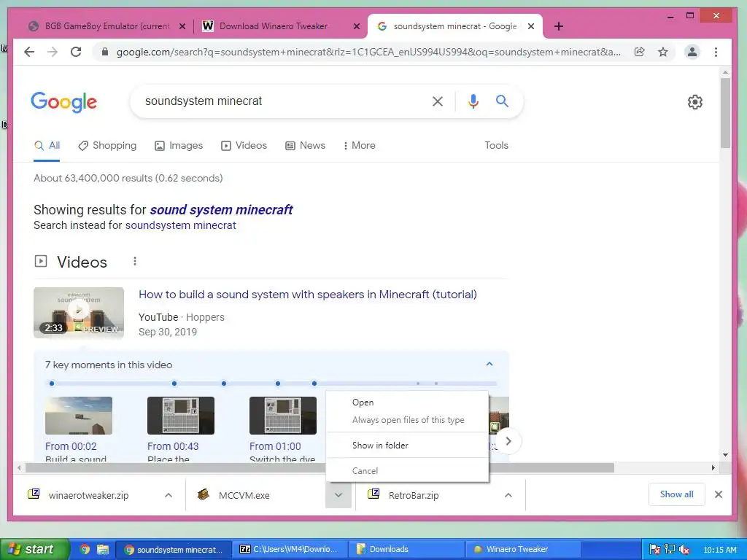
Task: Choose Show in folder menu entry
Action: click(x=407, y=446)
